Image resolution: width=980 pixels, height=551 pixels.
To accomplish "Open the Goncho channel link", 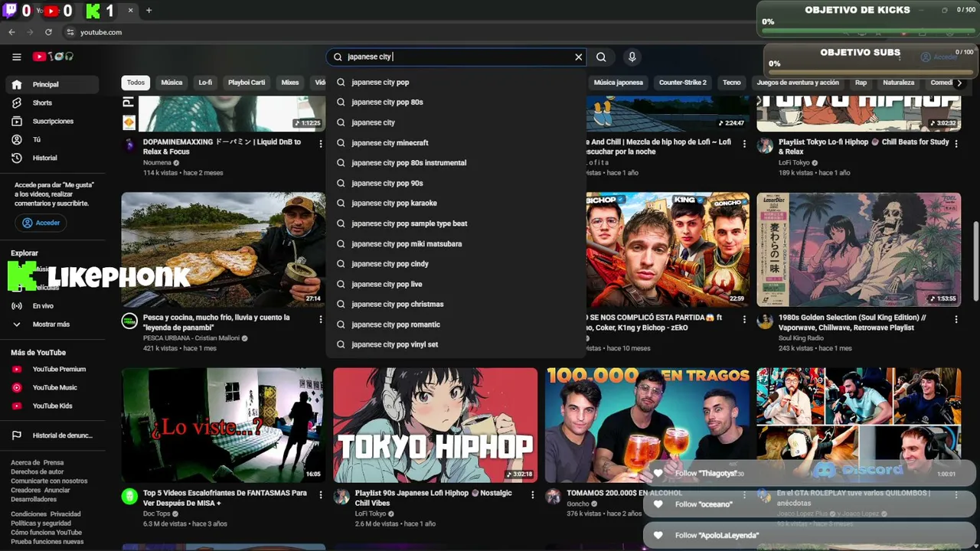I will (x=578, y=504).
